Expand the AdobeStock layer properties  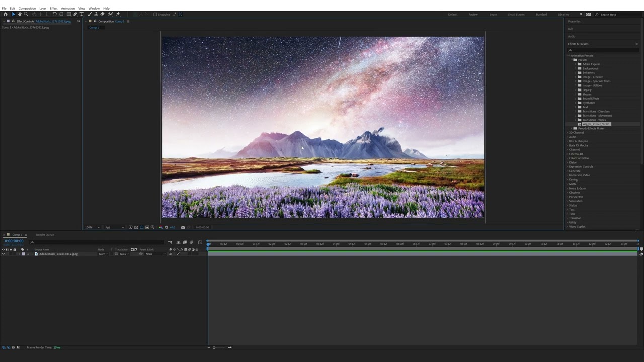pos(20,254)
